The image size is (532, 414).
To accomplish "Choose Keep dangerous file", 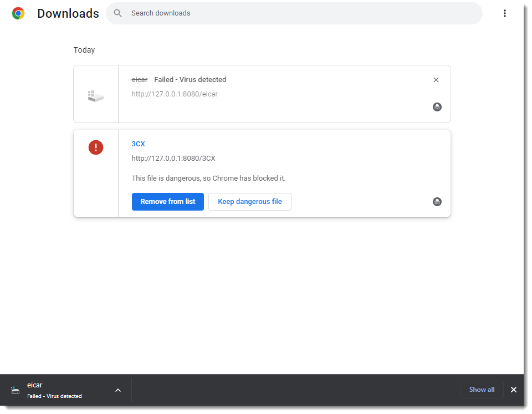I will (250, 202).
